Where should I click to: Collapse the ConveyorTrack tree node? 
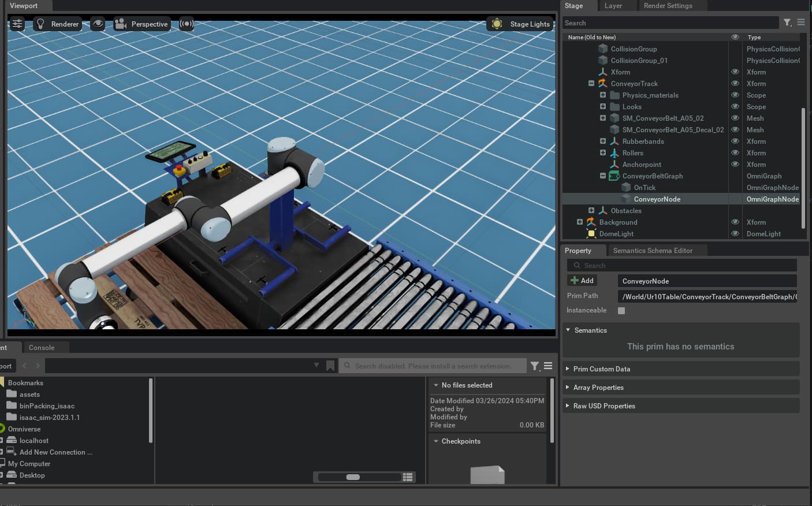click(x=591, y=83)
